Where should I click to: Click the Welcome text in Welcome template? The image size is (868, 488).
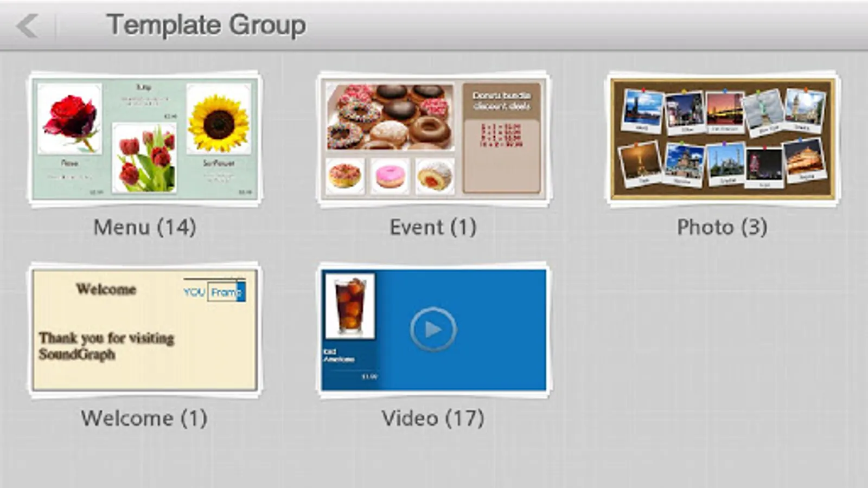[x=106, y=290]
